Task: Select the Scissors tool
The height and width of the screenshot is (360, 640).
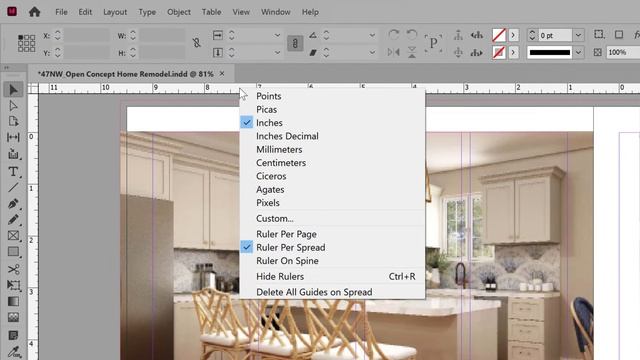Action: pyautogui.click(x=13, y=269)
